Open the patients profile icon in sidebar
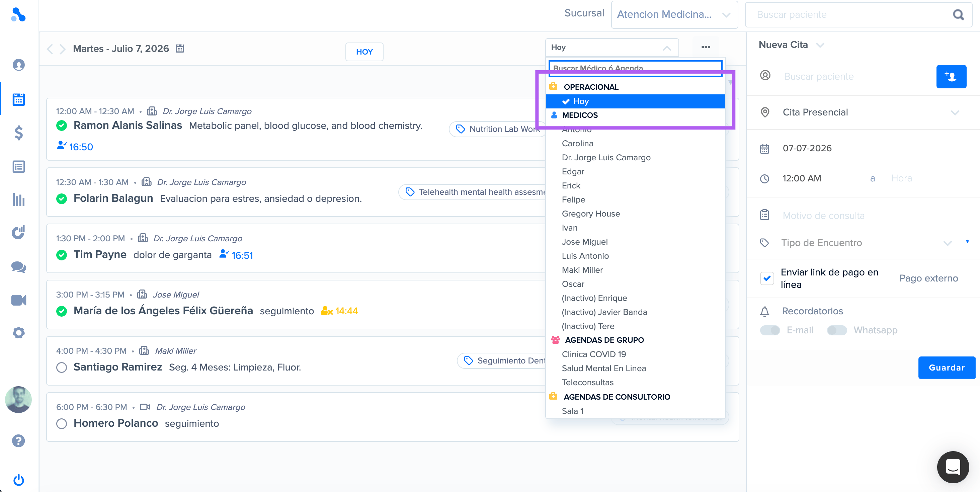This screenshot has height=492, width=980. [18, 65]
